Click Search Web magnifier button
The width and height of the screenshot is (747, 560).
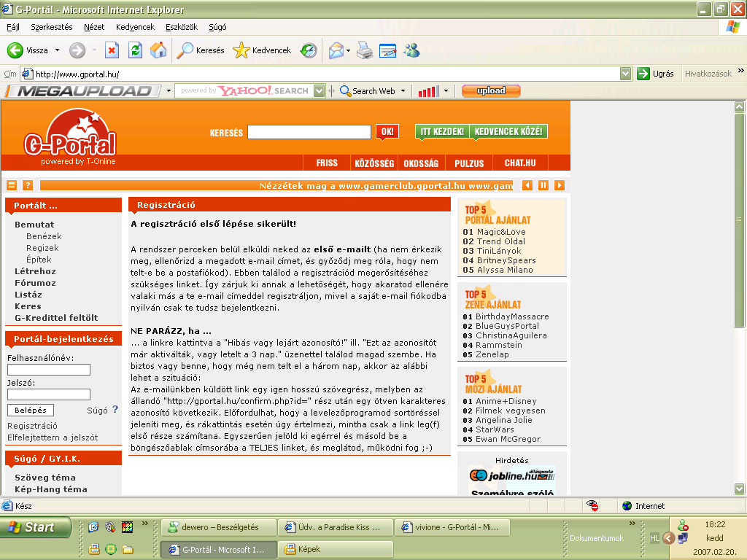pyautogui.click(x=368, y=90)
